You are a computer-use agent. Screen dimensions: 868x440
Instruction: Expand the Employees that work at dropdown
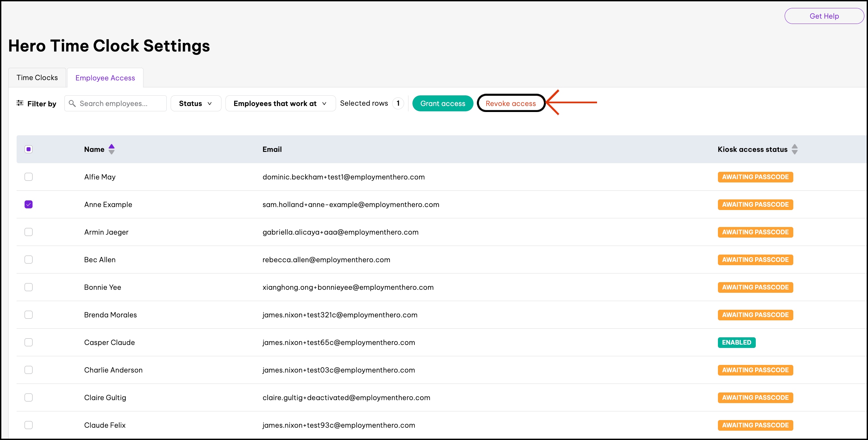280,103
